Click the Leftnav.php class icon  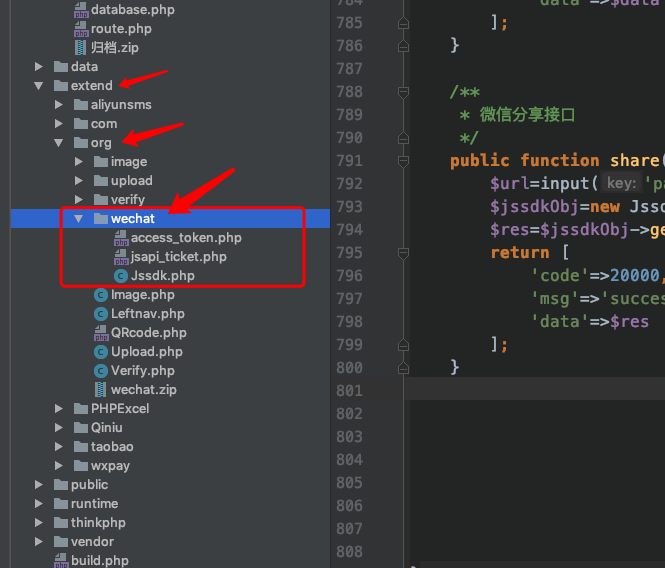101,314
